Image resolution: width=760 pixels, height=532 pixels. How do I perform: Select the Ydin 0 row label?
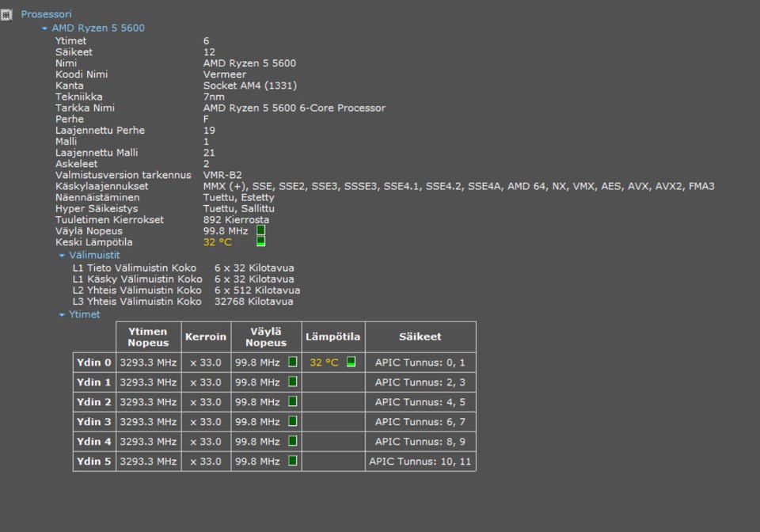click(x=94, y=363)
